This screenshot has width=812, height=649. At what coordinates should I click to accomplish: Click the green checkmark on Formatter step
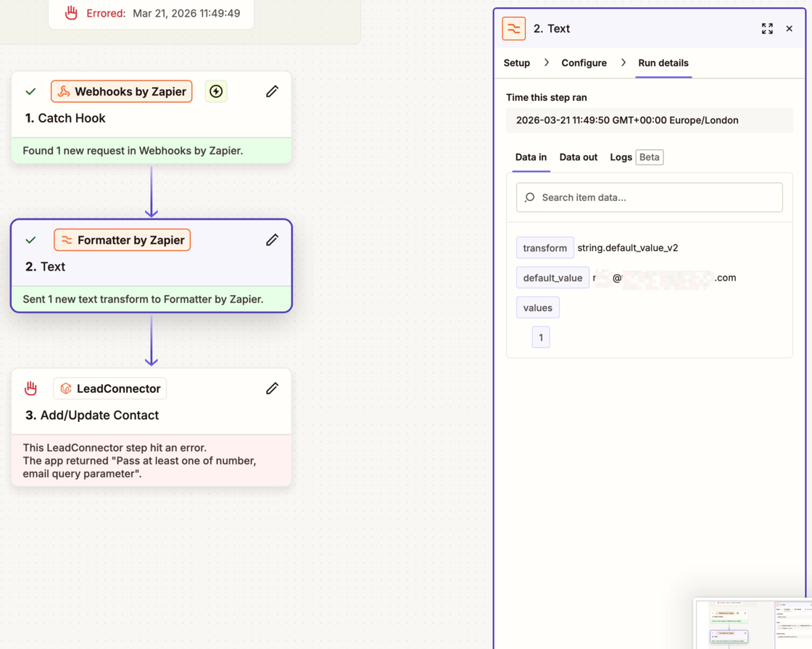coord(30,240)
